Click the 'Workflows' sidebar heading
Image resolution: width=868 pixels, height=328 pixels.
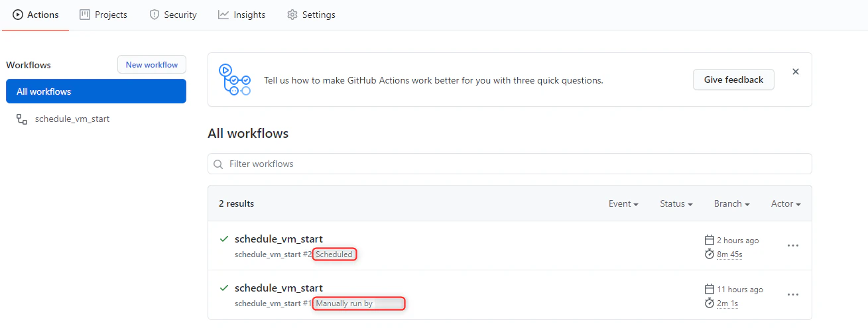tap(29, 65)
